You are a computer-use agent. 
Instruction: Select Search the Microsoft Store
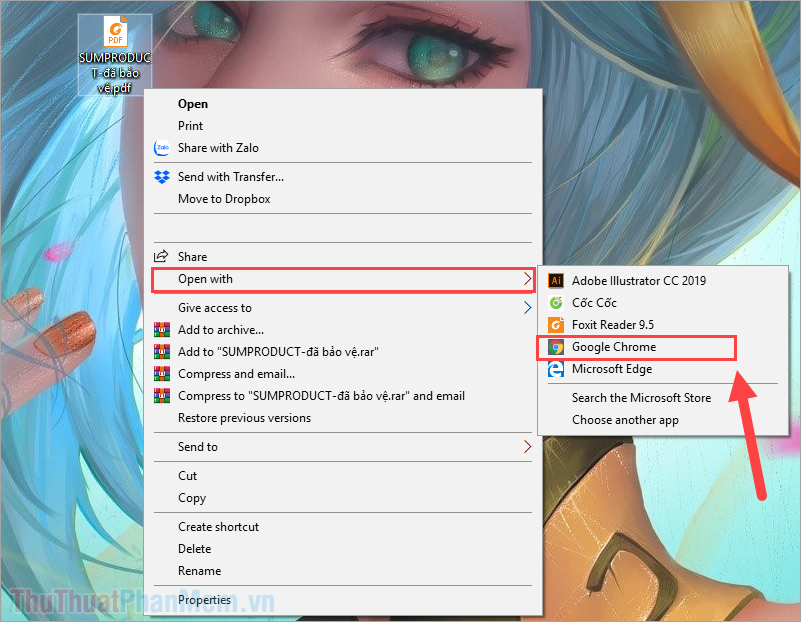pyautogui.click(x=663, y=398)
